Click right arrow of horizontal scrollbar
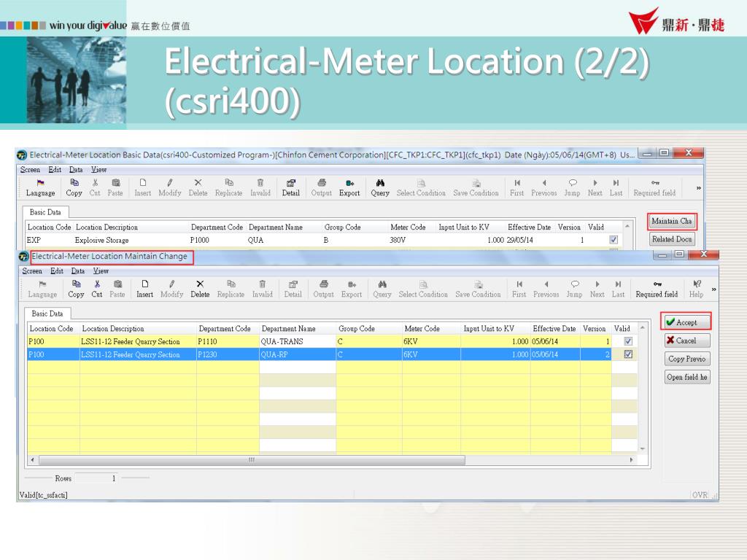Viewport: 747px width, 560px height. [632, 459]
